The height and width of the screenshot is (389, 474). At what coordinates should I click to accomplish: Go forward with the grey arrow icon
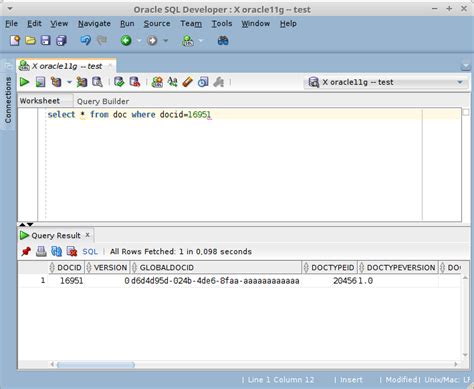[152, 41]
